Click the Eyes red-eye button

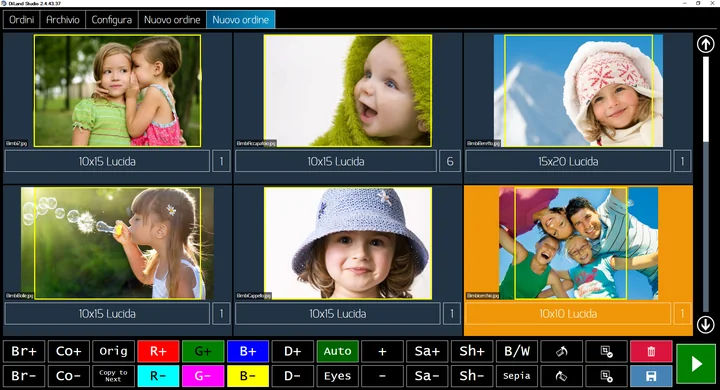[338, 376]
